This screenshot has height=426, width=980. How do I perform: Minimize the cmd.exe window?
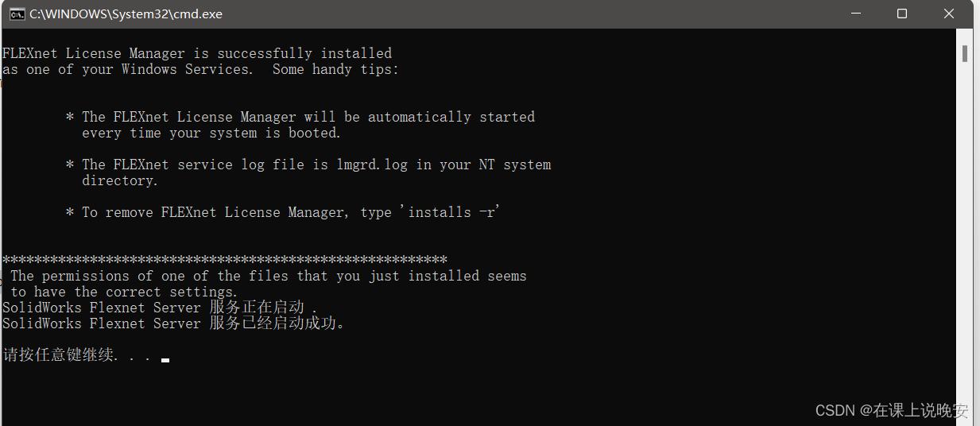(855, 14)
